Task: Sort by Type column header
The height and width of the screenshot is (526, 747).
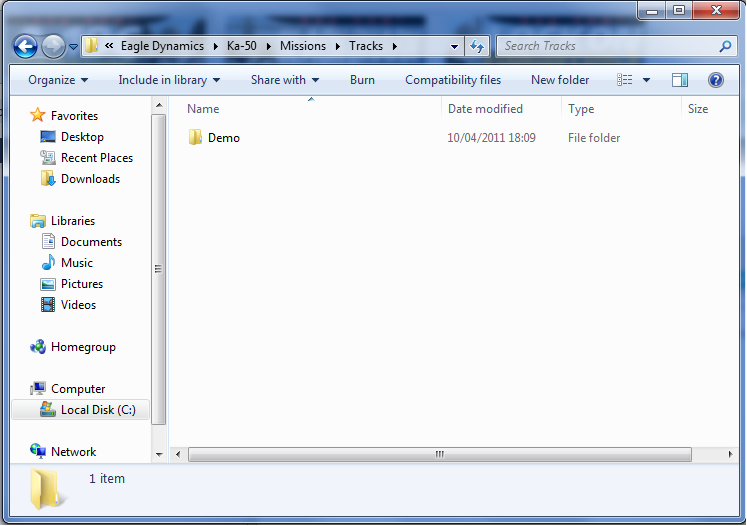Action: [x=581, y=109]
